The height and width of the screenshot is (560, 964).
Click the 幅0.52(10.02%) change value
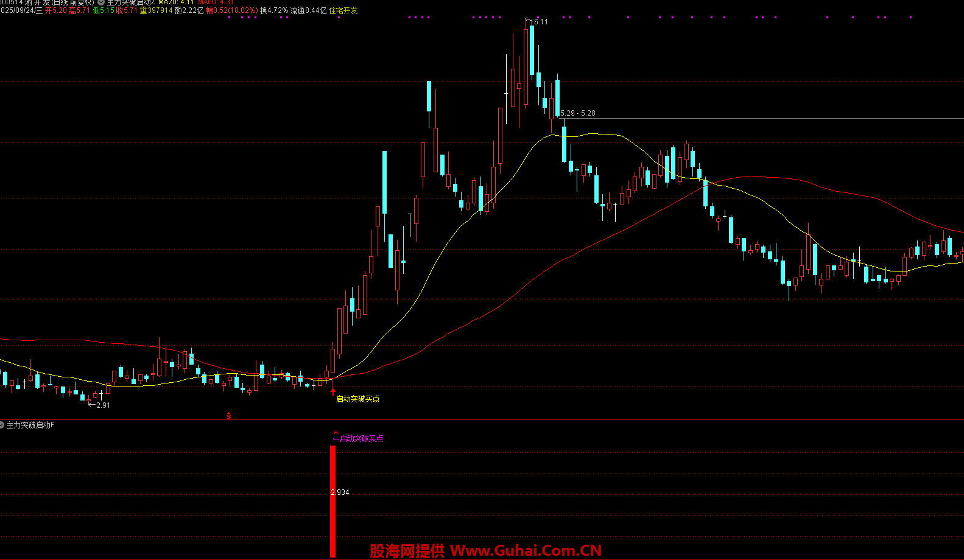click(x=231, y=10)
